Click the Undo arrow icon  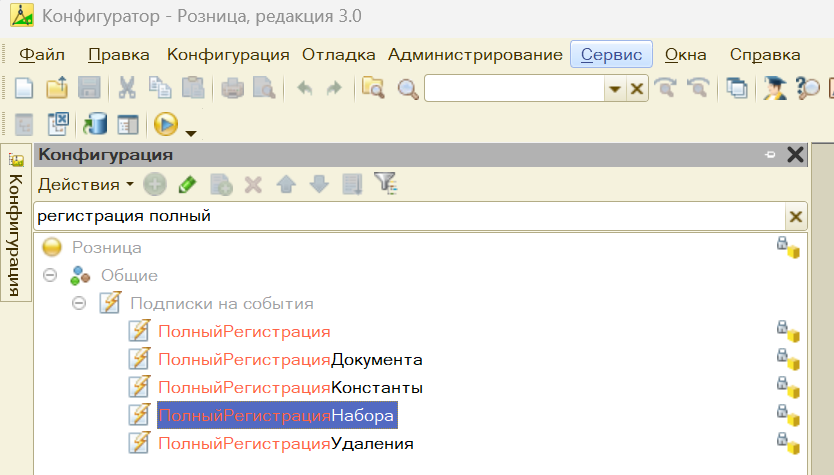point(304,88)
